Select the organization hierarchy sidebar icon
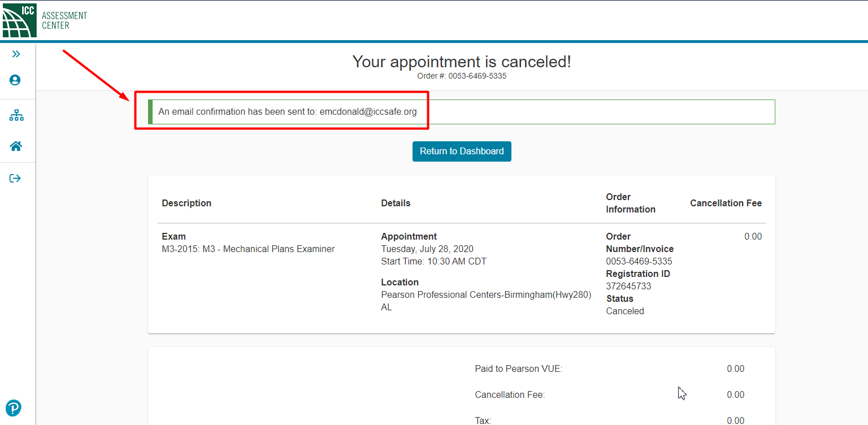868x425 pixels. point(16,115)
